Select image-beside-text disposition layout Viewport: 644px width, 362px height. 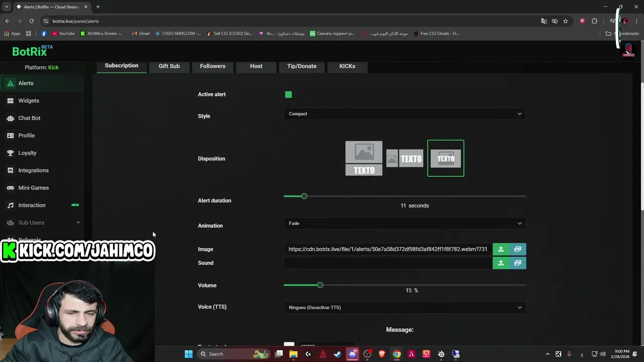coord(405,158)
